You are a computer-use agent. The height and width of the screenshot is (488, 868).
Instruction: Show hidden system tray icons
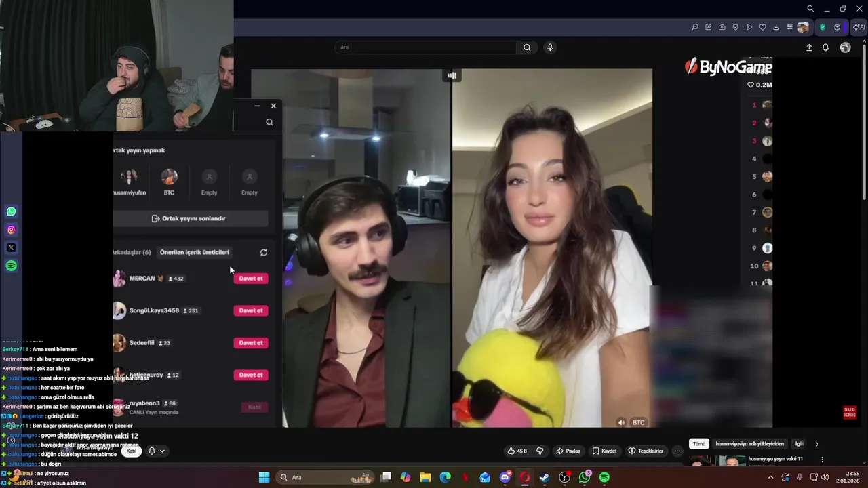click(x=770, y=477)
